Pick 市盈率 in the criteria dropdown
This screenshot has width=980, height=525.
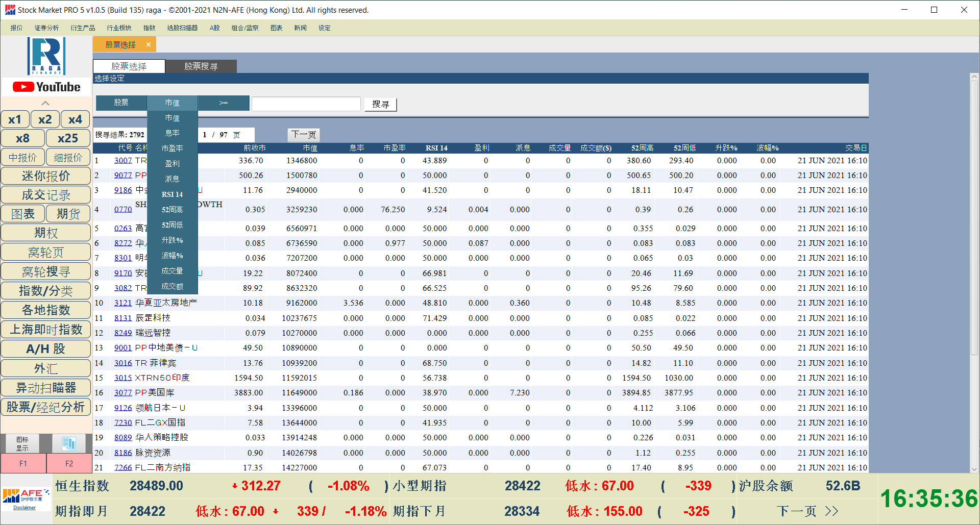pyautogui.click(x=172, y=148)
